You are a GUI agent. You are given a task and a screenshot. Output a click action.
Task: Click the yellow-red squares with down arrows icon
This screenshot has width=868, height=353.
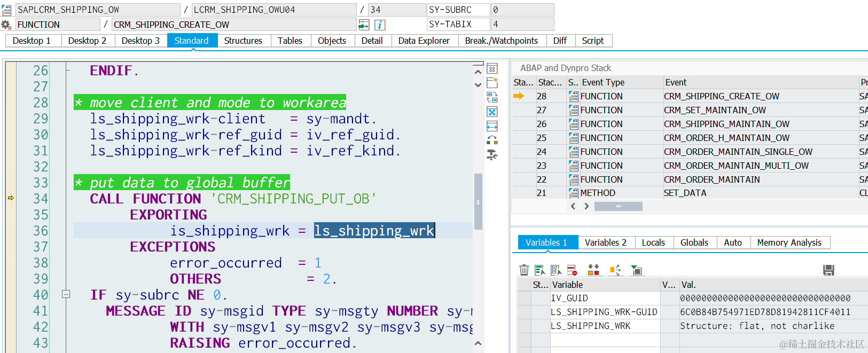coord(593,270)
